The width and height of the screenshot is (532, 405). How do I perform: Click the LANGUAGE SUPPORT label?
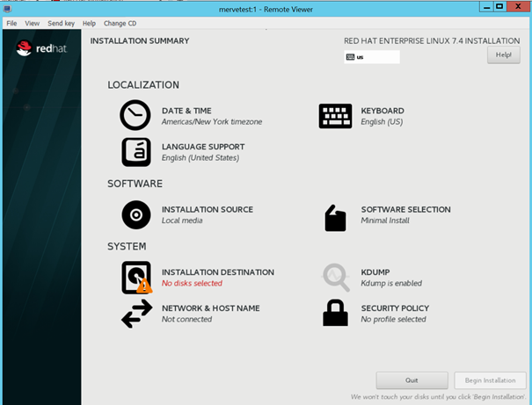203,147
